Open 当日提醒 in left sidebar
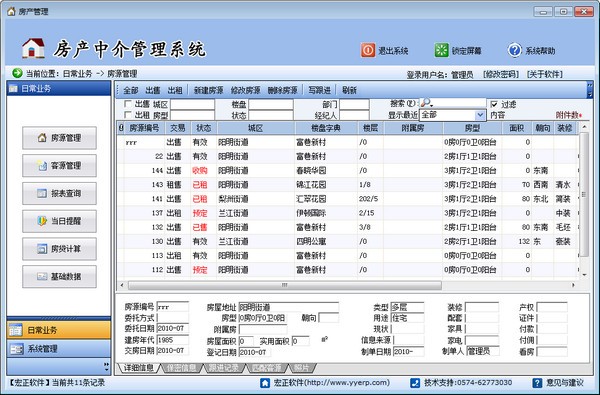Screen dimensions: 600x395 coord(59,221)
